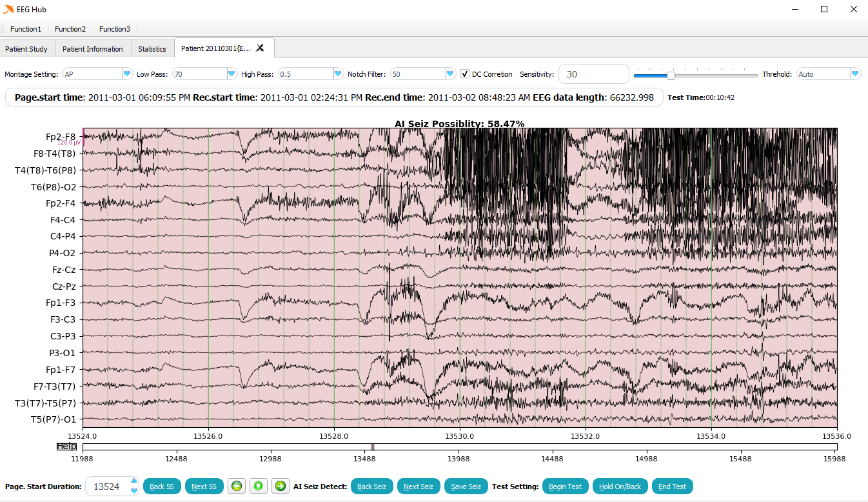Click the Sensitivity slider handle
Viewport: 868px width, 502px height.
pos(671,75)
